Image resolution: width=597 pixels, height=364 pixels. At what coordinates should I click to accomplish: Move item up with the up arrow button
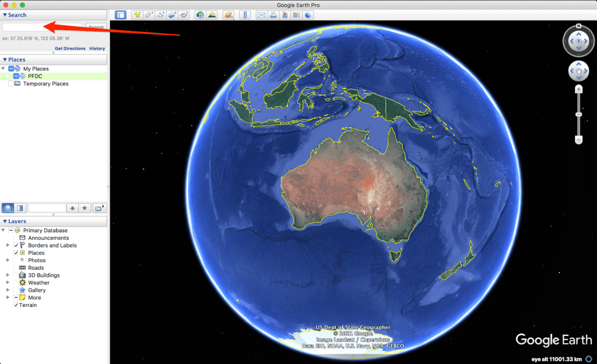tap(72, 208)
